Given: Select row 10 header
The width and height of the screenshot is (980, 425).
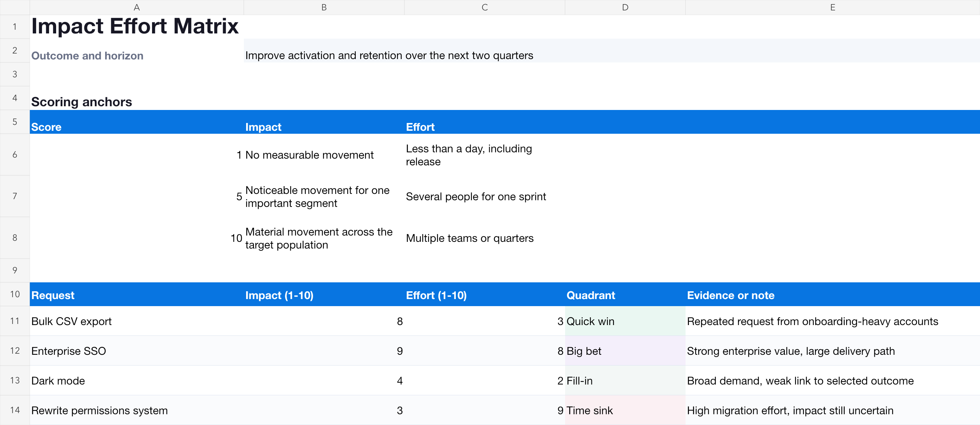Looking at the screenshot, I should coord(15,294).
